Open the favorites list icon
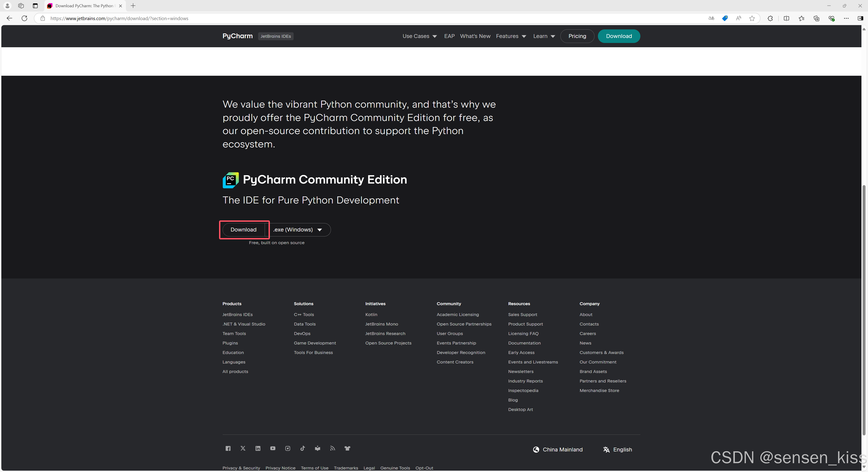Image resolution: width=868 pixels, height=472 pixels. [x=801, y=18]
